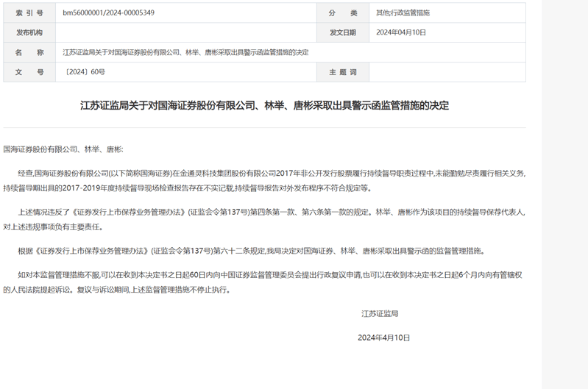The height and width of the screenshot is (389, 588).
Task: Click the 分类 label cell
Action: (x=343, y=13)
